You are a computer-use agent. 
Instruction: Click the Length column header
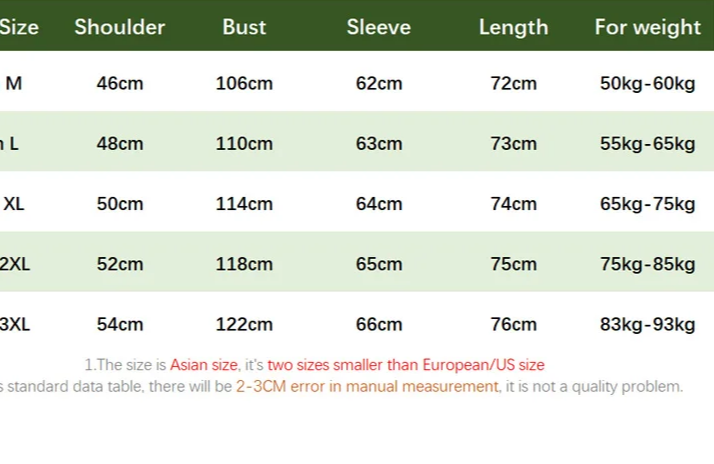tap(514, 27)
